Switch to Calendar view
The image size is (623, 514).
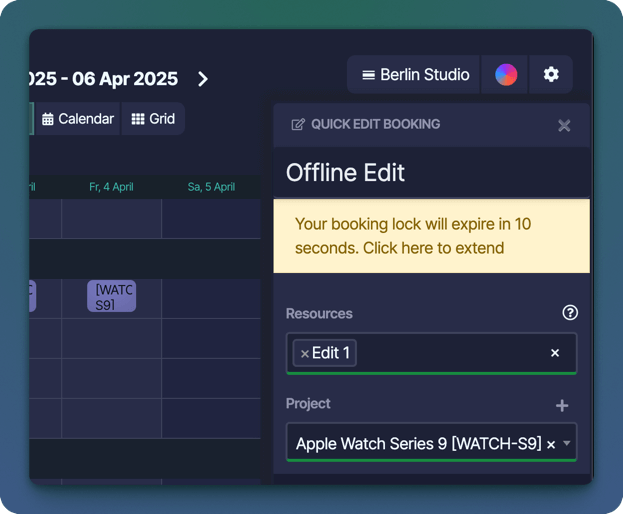tap(78, 119)
